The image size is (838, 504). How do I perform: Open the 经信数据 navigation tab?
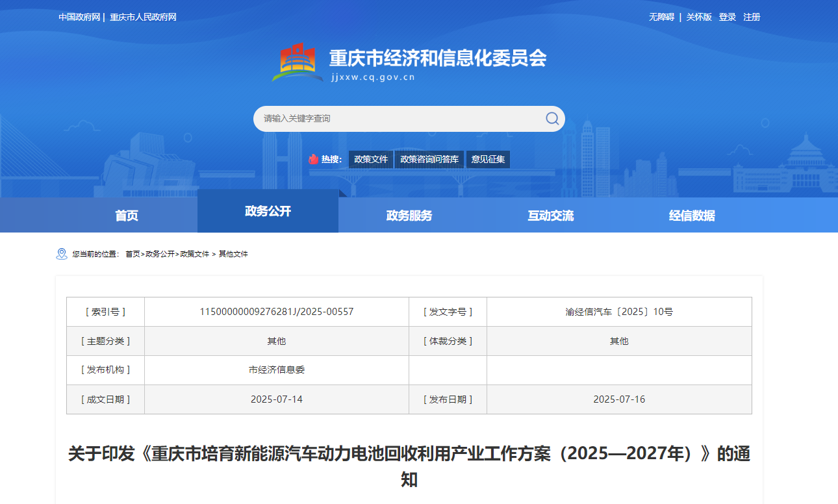692,216
